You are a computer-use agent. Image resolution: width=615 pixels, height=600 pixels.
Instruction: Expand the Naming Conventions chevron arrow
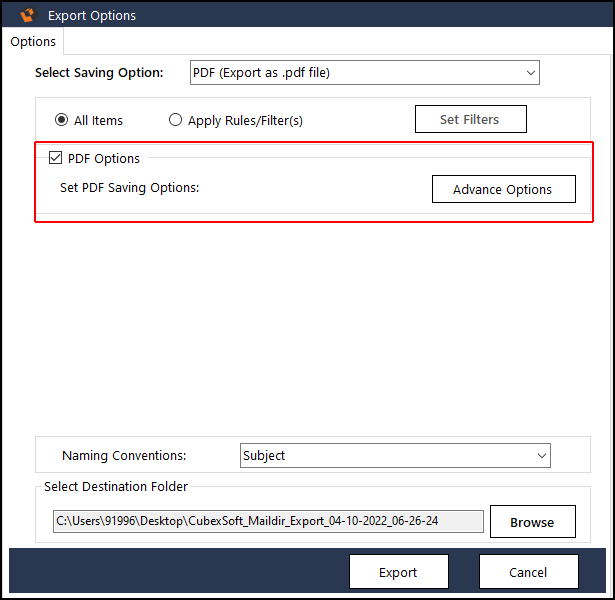click(x=542, y=456)
